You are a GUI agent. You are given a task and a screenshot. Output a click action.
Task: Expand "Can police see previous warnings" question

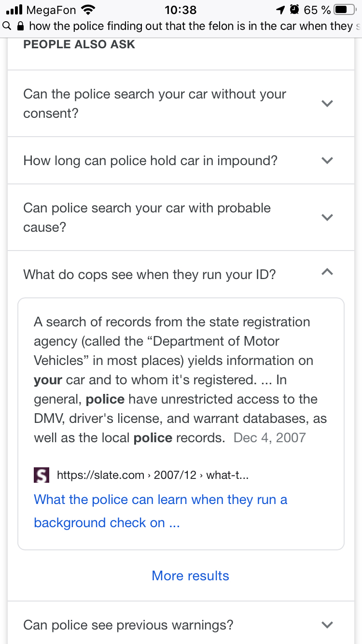[x=327, y=625]
